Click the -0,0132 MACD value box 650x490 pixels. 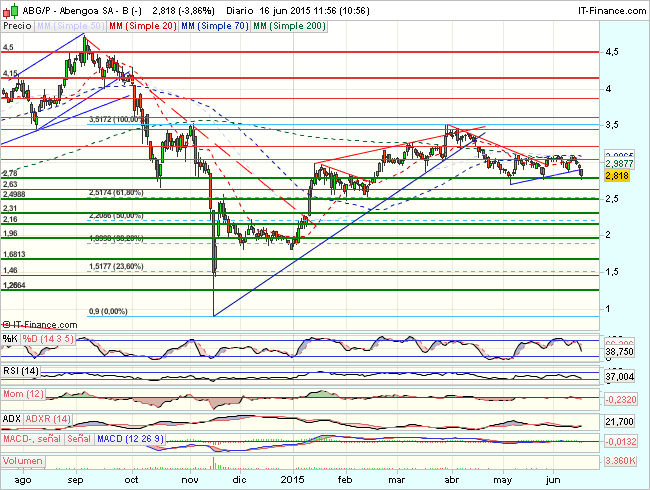620,442
